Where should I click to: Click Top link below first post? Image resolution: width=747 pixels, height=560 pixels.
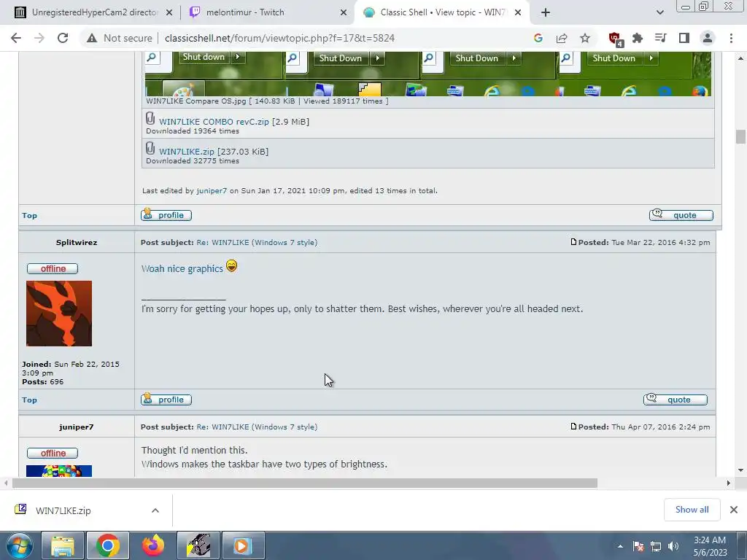[29, 216]
